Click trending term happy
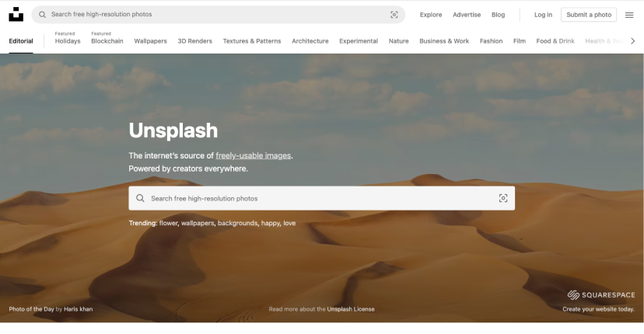The image size is (644, 334). [271, 223]
